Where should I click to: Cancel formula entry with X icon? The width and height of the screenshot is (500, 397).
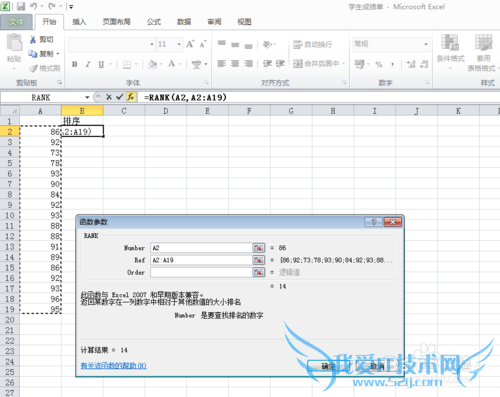point(109,97)
